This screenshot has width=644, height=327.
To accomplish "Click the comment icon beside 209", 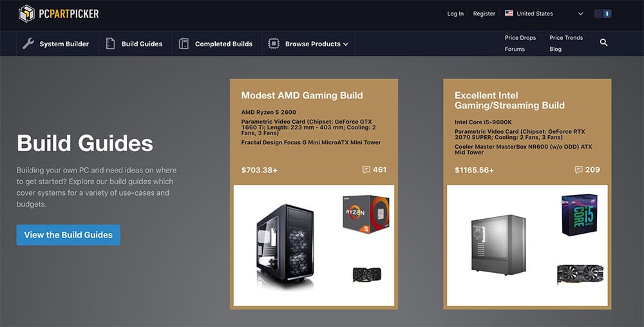I will click(579, 170).
